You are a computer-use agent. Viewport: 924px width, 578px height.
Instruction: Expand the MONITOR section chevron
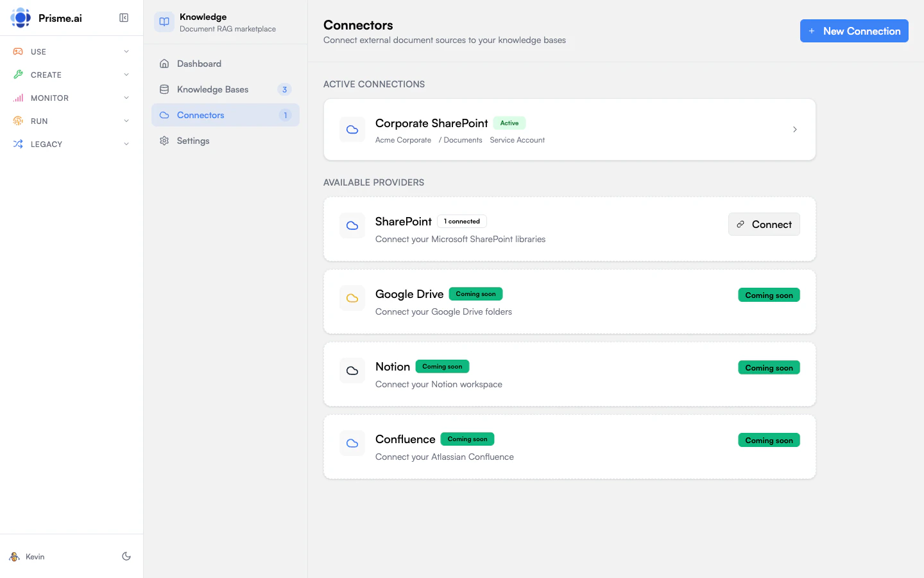126,98
